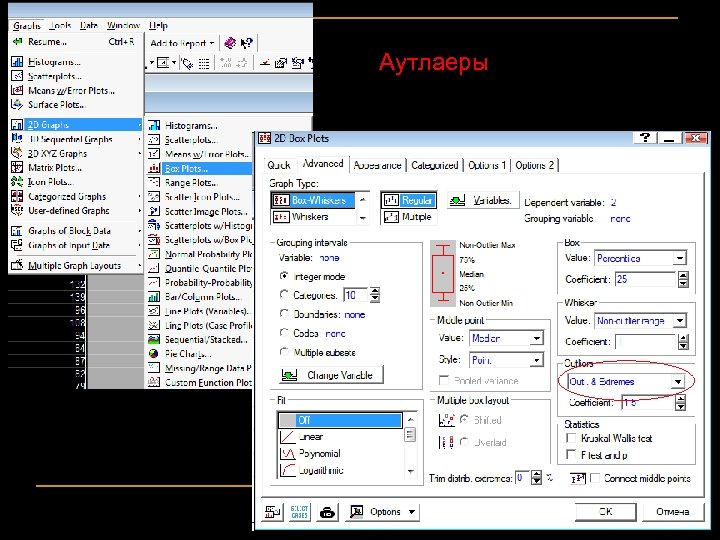Image resolution: width=720 pixels, height=540 pixels.
Task: Select Linear in Fit list
Action: [x=340, y=437]
